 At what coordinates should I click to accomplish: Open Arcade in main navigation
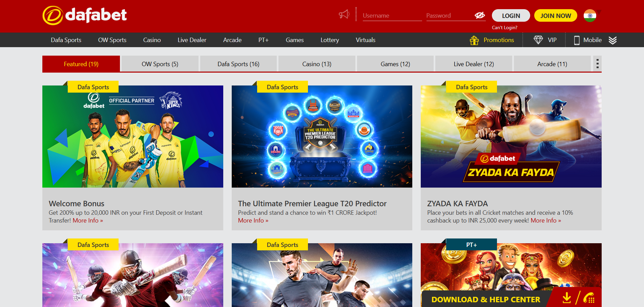[x=232, y=40]
